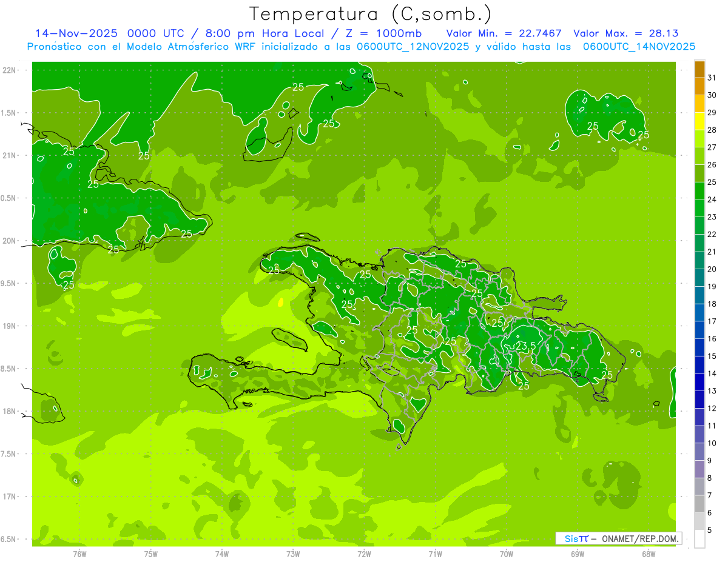728x562 pixels.
Task: Click the legend scale value 20
Action: 712,269
